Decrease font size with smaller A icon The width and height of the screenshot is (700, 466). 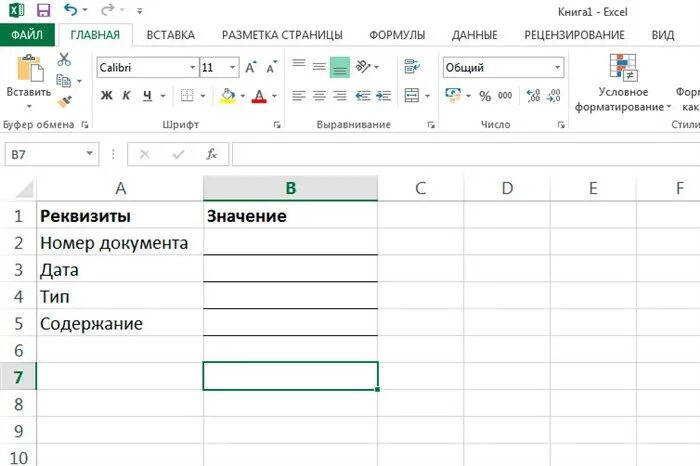tap(271, 67)
